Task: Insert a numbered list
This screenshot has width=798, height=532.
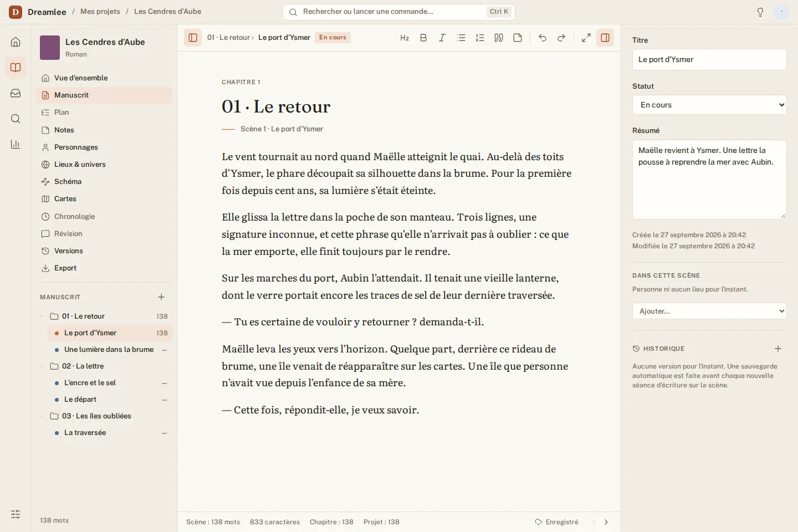Action: click(480, 38)
